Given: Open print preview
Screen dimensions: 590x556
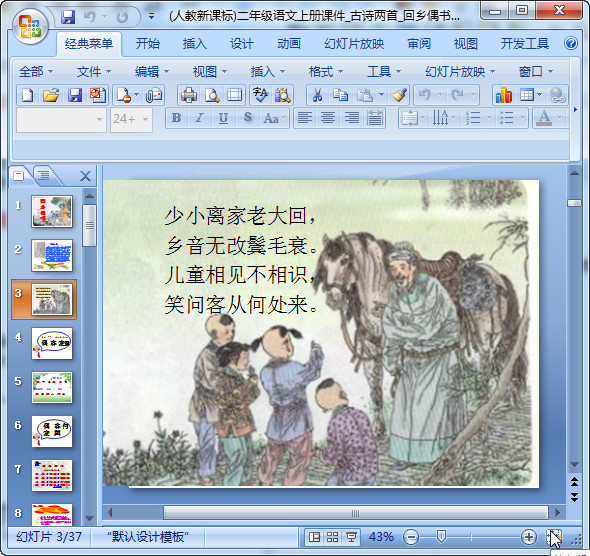Looking at the screenshot, I should [212, 95].
